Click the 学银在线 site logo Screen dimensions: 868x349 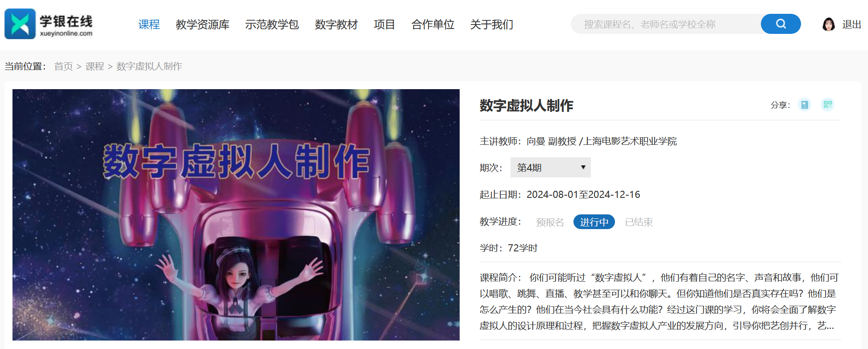[x=49, y=24]
